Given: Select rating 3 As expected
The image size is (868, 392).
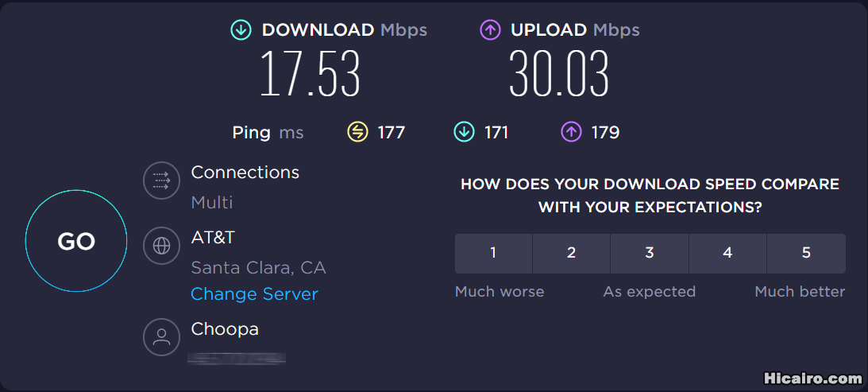Looking at the screenshot, I should 650,254.
